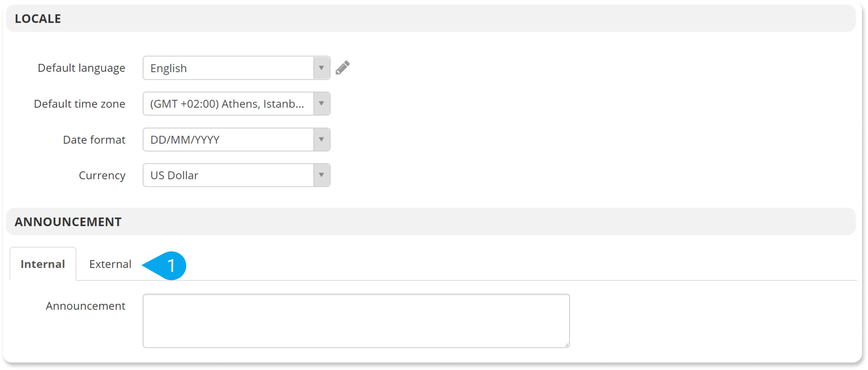The width and height of the screenshot is (868, 370).
Task: Click the time zone dropdown arrow
Action: click(322, 104)
